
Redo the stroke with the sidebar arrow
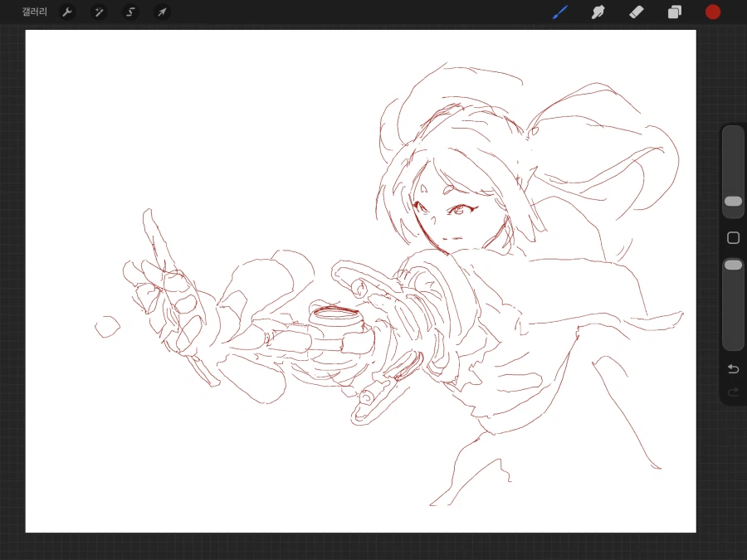[x=733, y=392]
